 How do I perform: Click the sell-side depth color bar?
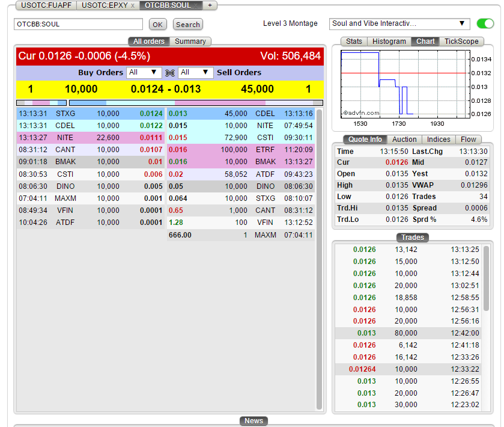(196, 103)
